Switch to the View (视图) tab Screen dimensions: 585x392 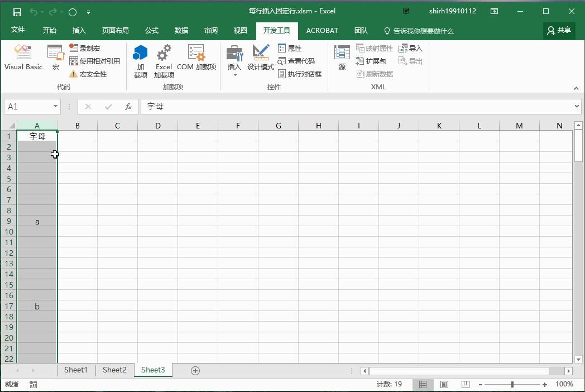[240, 31]
